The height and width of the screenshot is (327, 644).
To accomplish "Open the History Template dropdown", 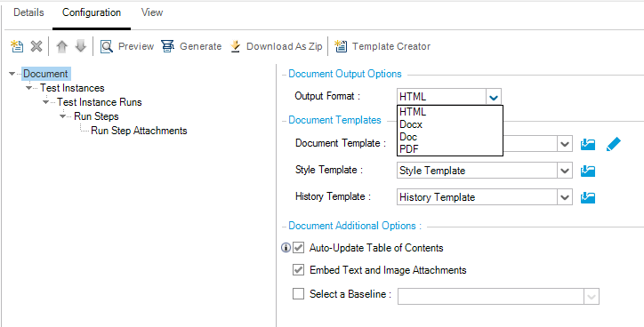I will point(565,197).
